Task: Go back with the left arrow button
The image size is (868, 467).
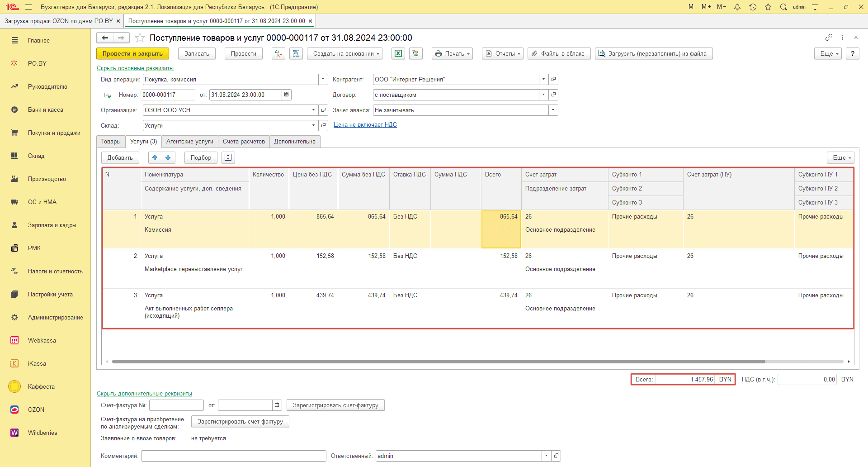Action: [105, 38]
